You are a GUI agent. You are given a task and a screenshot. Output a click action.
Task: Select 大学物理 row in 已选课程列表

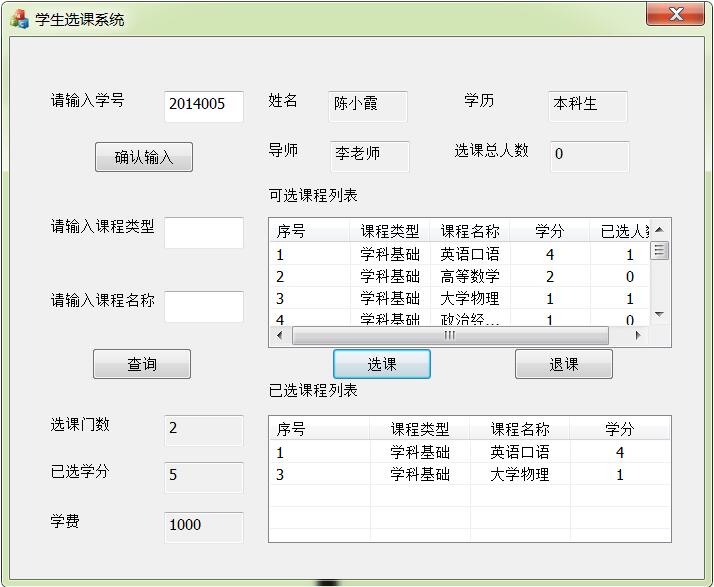click(470, 474)
